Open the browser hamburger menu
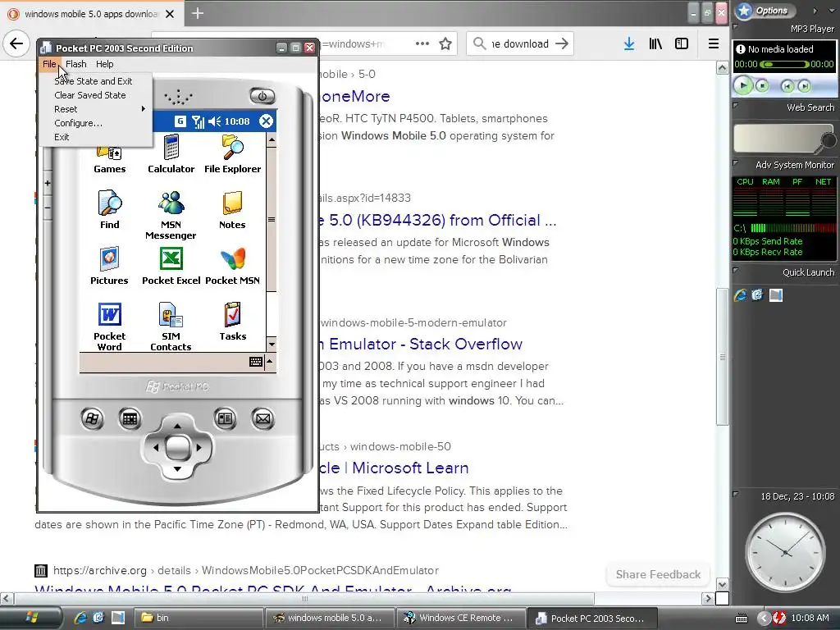This screenshot has width=840, height=630. (714, 44)
